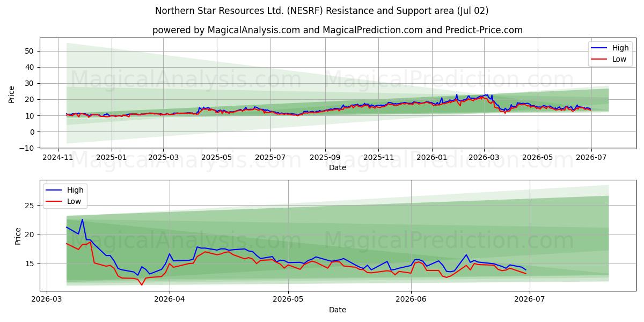Click the '2026-07' tick on the lower chart
The width and height of the screenshot is (644, 322).
(530, 299)
